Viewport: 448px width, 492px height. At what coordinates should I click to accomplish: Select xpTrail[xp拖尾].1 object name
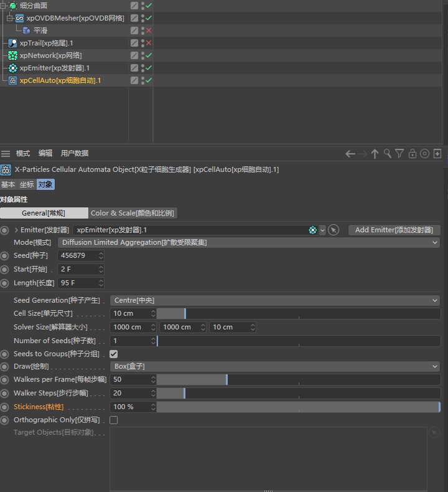[x=47, y=43]
